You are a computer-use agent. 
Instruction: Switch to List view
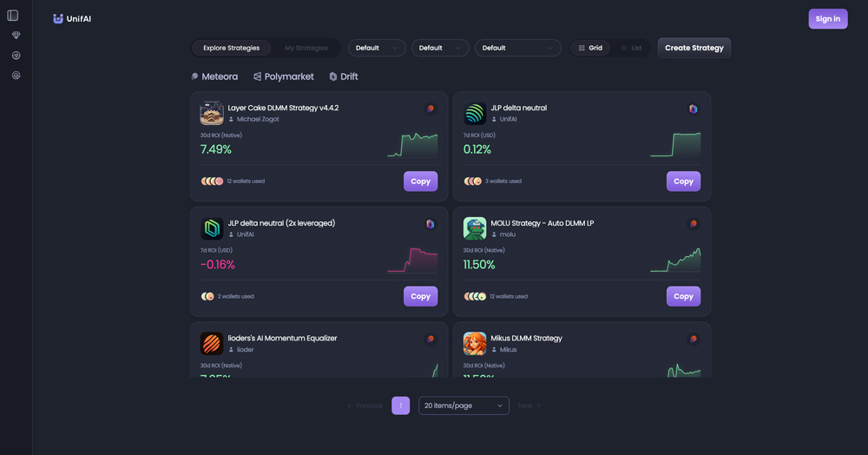tap(631, 49)
